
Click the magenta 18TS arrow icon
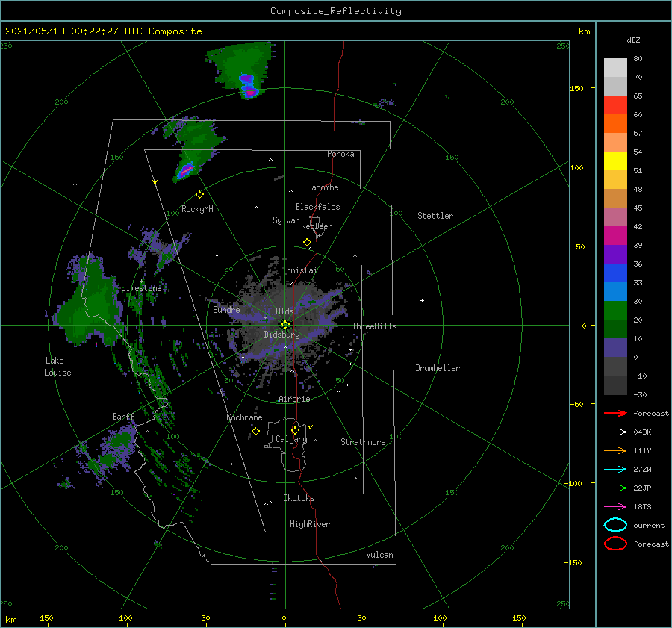tap(615, 507)
